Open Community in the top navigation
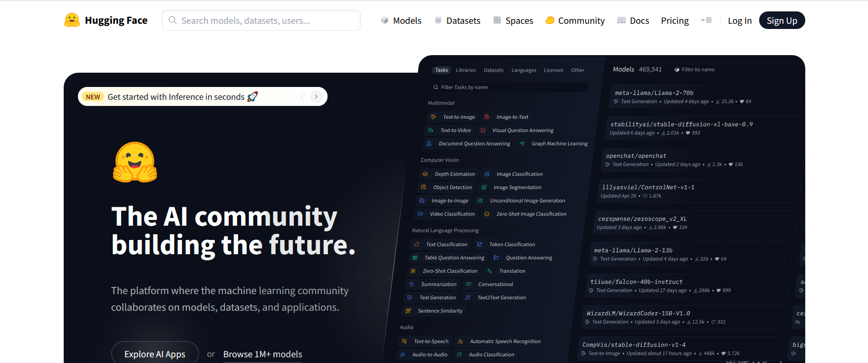Screen dimensions: 868x363 click(575, 20)
